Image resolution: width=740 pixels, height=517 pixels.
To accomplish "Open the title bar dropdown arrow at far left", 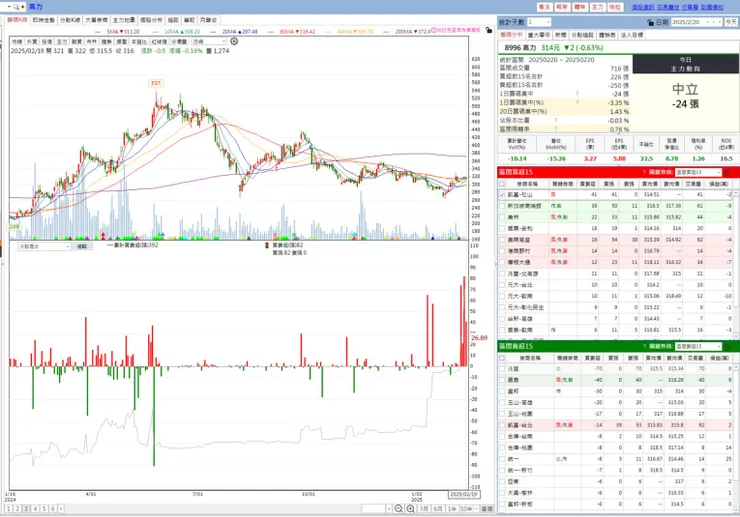I will click(9, 7).
